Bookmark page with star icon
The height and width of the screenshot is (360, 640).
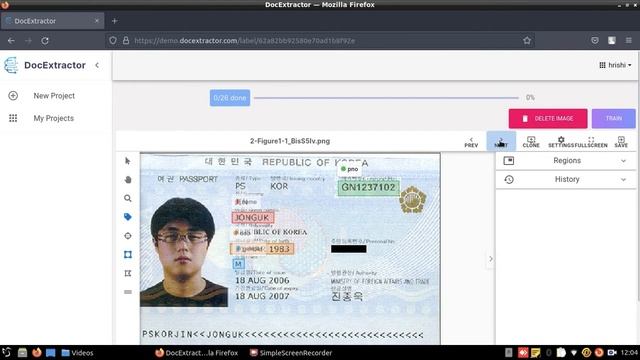click(527, 41)
